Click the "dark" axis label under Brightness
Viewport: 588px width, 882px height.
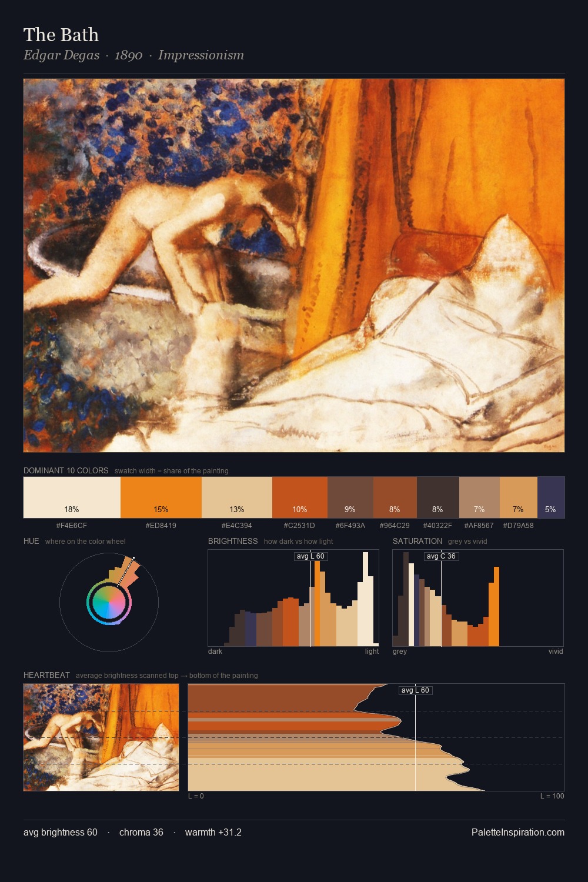click(215, 652)
